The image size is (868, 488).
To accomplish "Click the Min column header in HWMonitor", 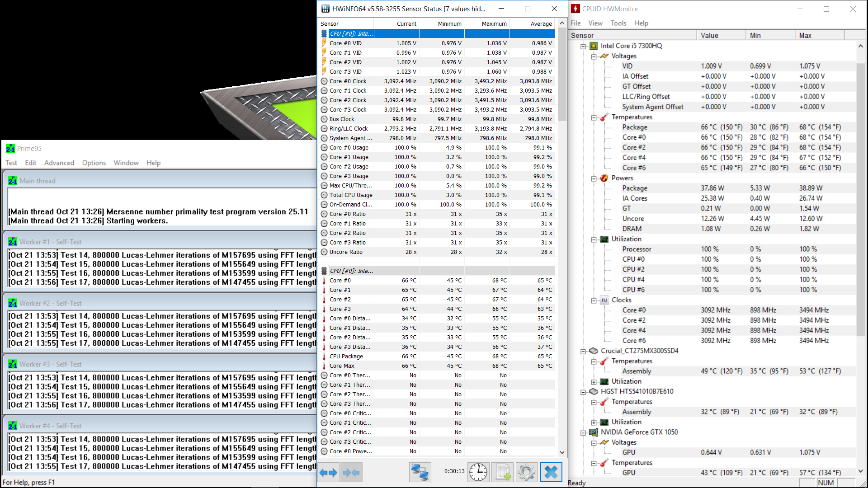I will [770, 35].
